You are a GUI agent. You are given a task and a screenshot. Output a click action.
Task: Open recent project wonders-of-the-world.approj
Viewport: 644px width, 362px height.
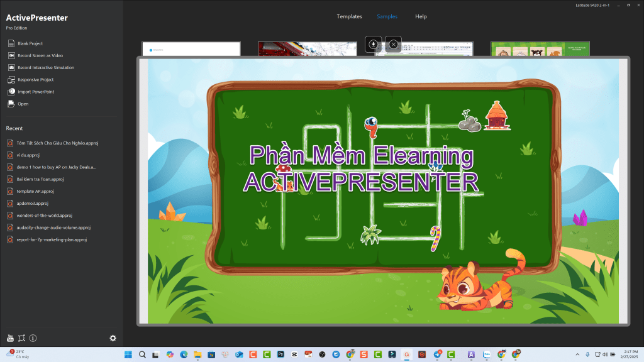click(45, 215)
